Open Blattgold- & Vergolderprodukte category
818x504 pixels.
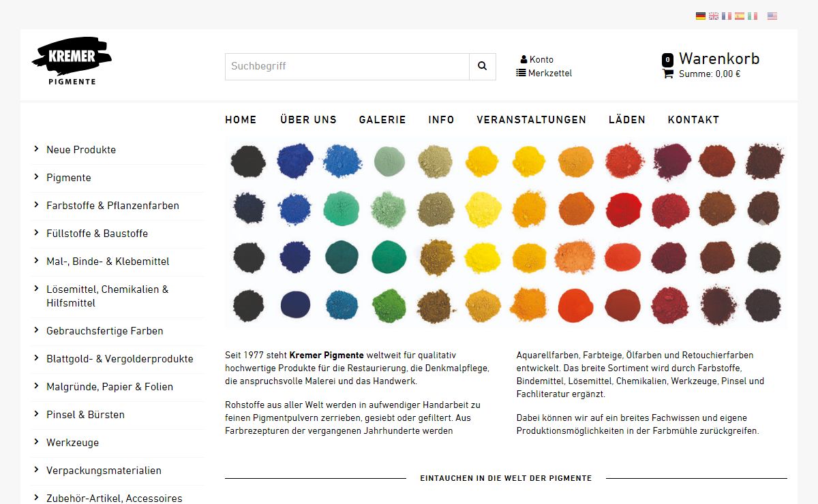[x=119, y=359]
